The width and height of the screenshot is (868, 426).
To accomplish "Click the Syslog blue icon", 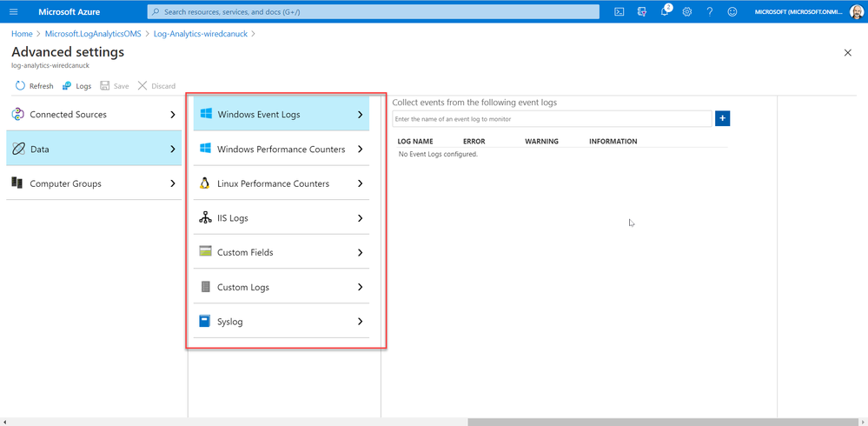I will coord(205,322).
